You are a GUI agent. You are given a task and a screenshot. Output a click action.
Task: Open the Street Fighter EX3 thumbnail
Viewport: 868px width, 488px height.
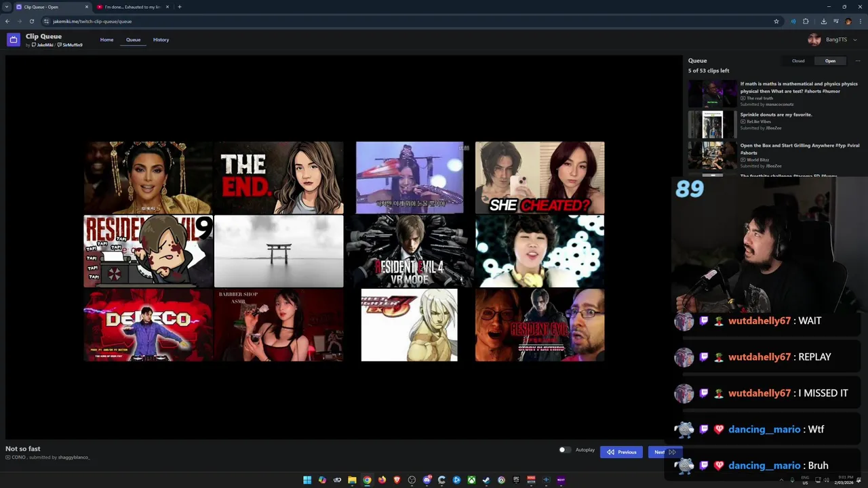(x=410, y=325)
